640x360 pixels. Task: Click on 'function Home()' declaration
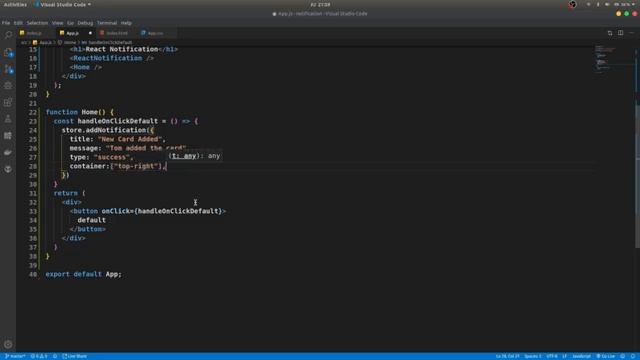tap(76, 112)
